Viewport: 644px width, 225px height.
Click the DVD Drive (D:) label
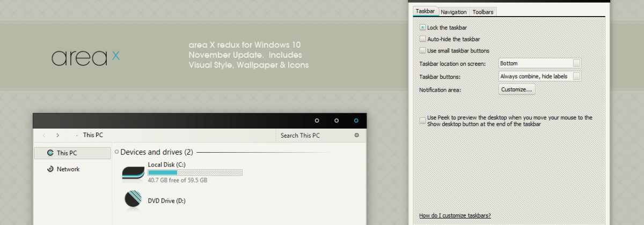(167, 201)
